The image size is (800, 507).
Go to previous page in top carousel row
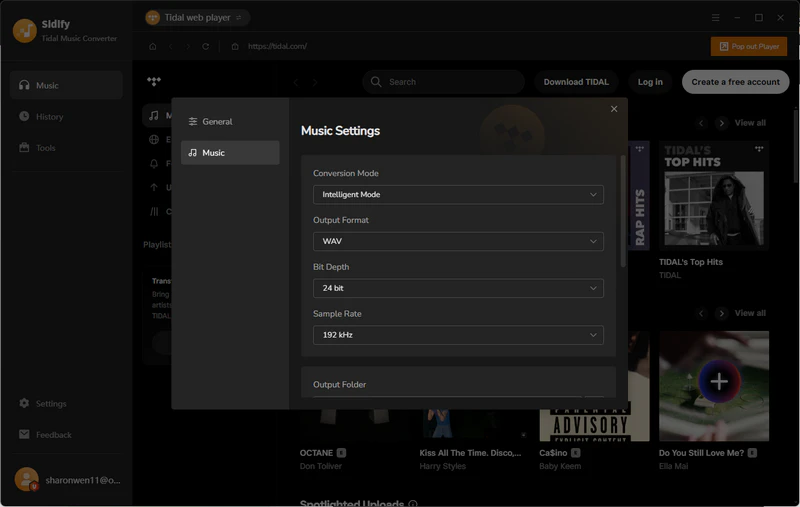pyautogui.click(x=701, y=123)
